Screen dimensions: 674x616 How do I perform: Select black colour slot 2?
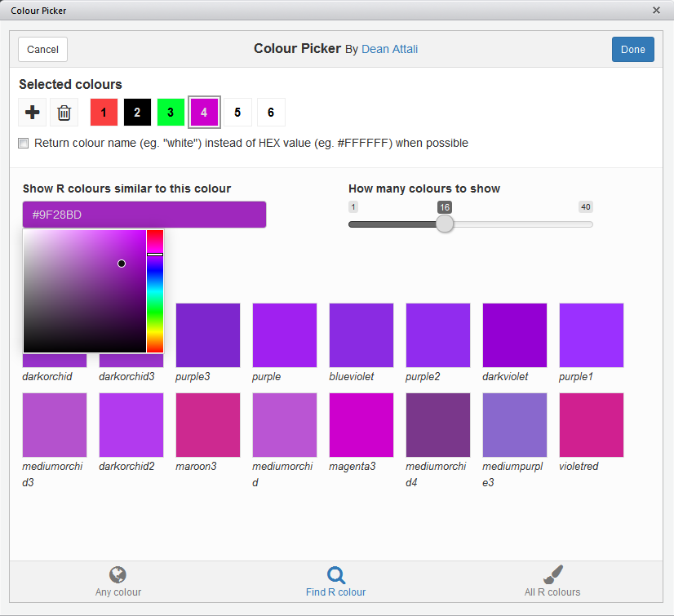pyautogui.click(x=137, y=113)
